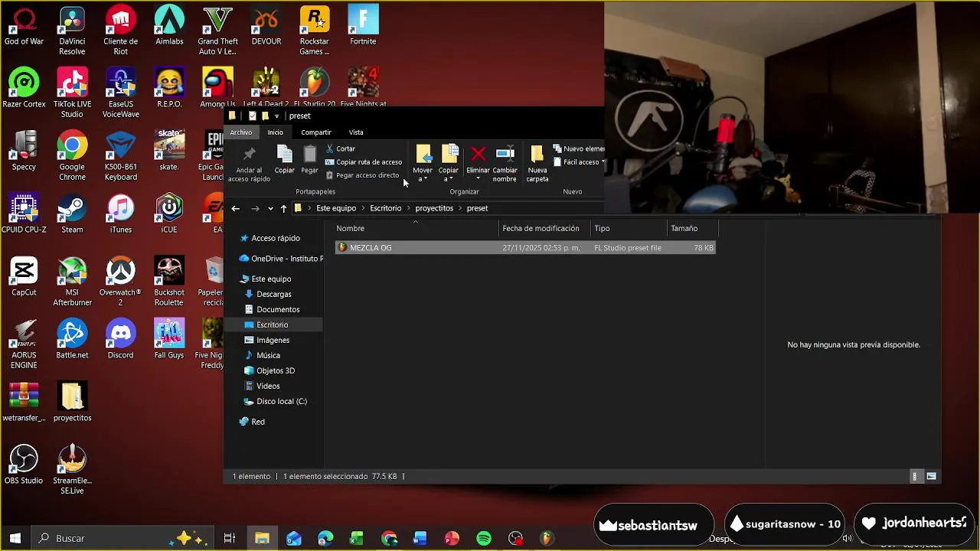Switch to details view in status bar
This screenshot has height=551, width=980.
click(x=914, y=476)
